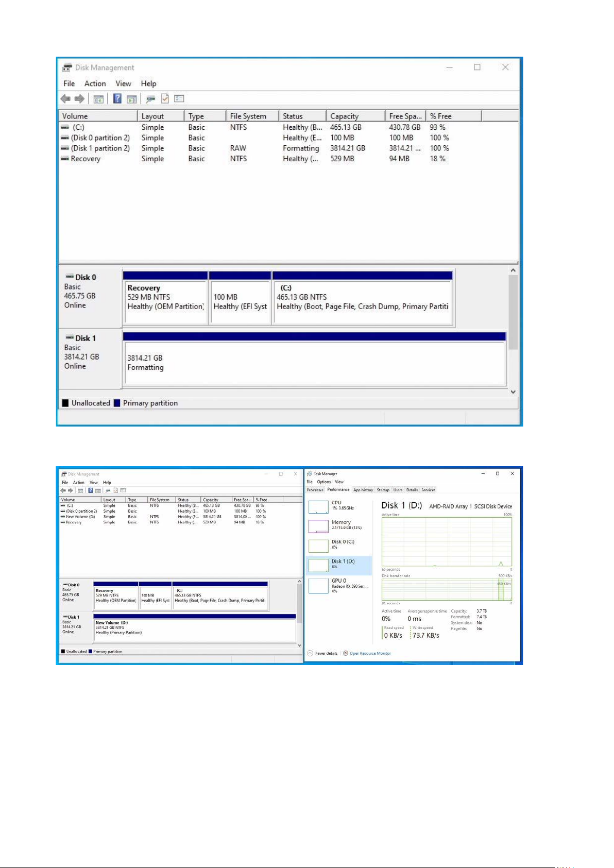Click black Unallocated legend swatch in large window

point(65,403)
